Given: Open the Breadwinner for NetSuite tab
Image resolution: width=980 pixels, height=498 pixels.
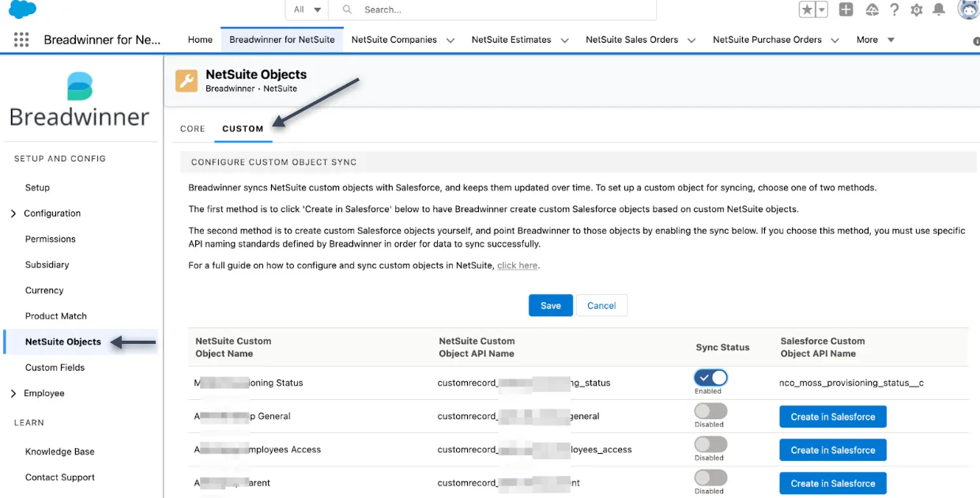Looking at the screenshot, I should (x=282, y=40).
